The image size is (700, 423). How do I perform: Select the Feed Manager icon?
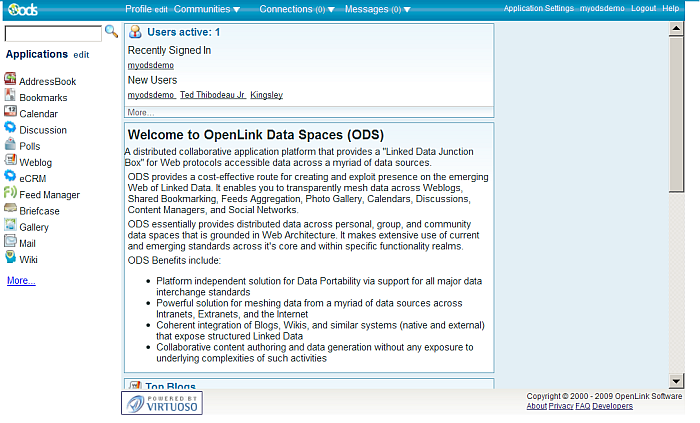click(10, 193)
